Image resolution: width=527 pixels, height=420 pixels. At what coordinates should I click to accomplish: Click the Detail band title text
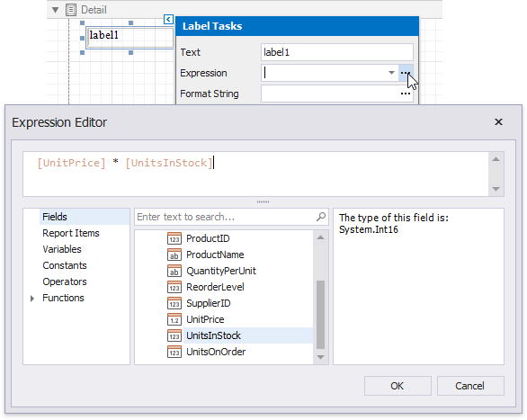coord(94,10)
